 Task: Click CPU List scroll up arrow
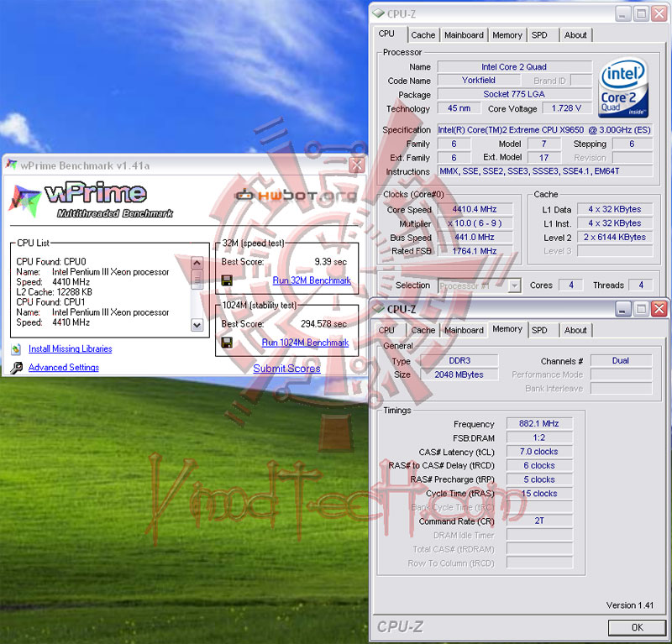(197, 263)
